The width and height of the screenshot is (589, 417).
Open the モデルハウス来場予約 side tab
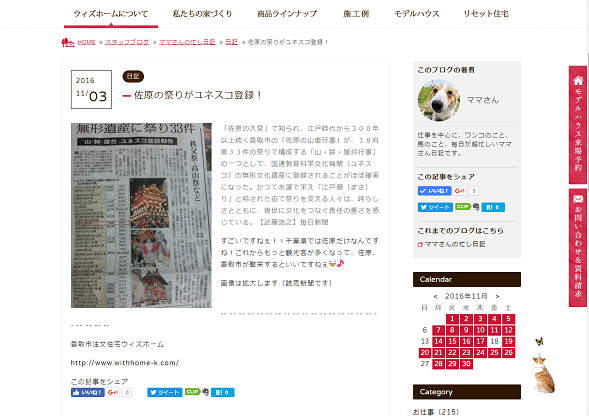point(578,125)
